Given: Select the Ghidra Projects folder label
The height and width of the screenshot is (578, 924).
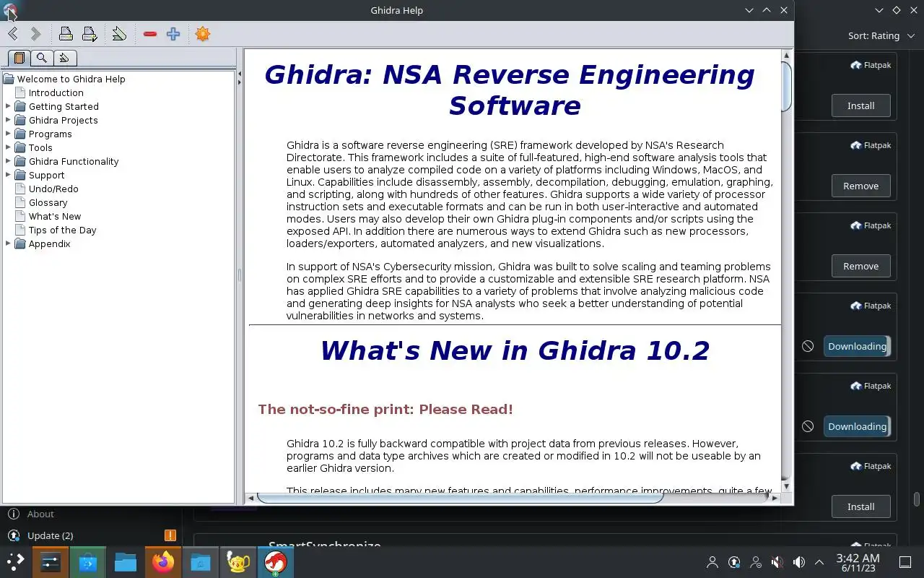Looking at the screenshot, I should pyautogui.click(x=63, y=120).
